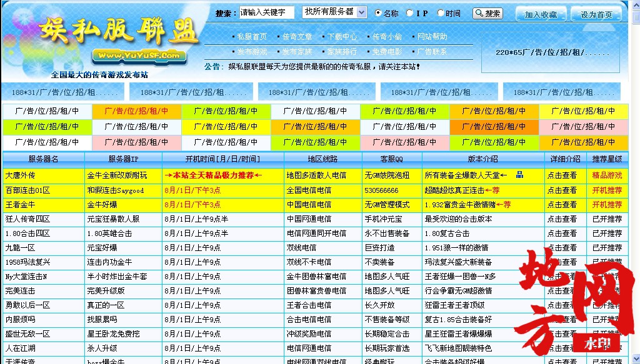640x364 pixels.
Task: Click the 服务器IP column header
Action: (123, 159)
